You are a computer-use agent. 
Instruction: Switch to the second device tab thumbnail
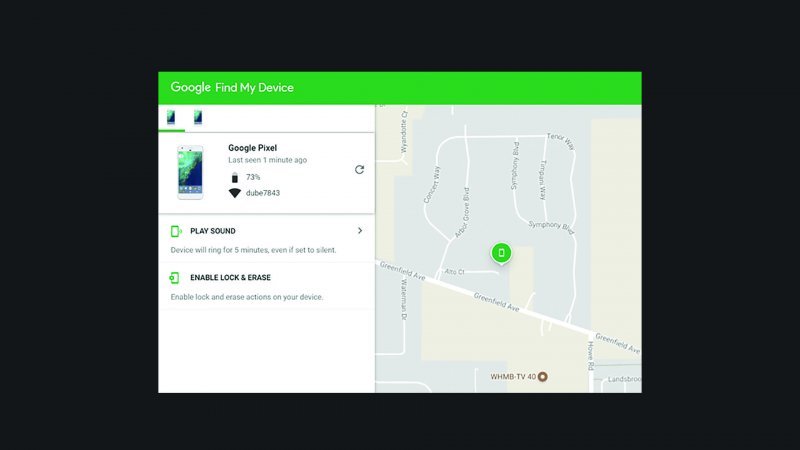(x=198, y=117)
